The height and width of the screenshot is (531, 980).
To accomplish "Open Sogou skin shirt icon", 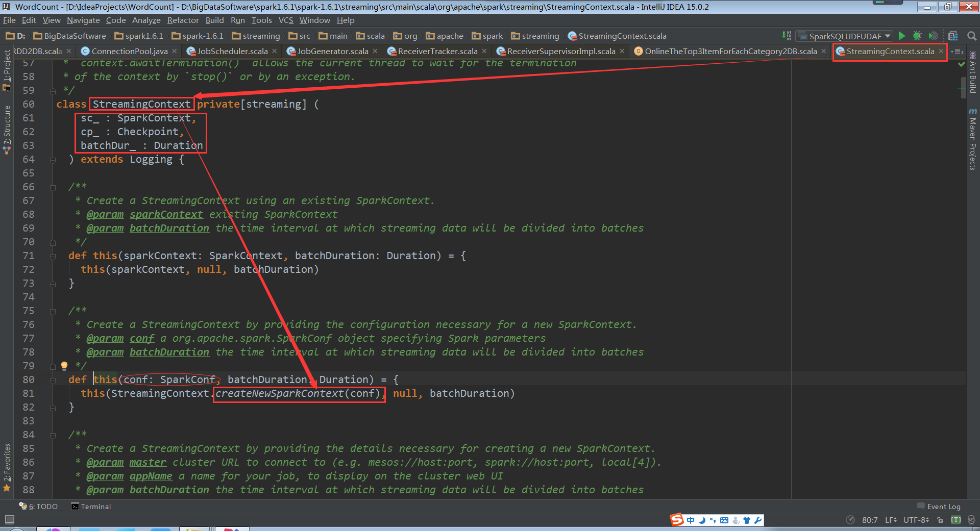I will point(747,520).
